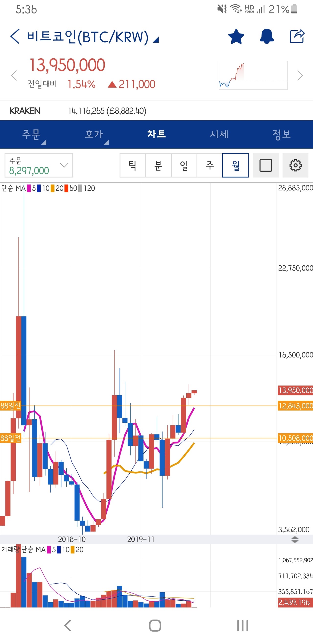The height and width of the screenshot is (644, 313).
Task: Expand the 호가 tab submenu
Action: 94,134
